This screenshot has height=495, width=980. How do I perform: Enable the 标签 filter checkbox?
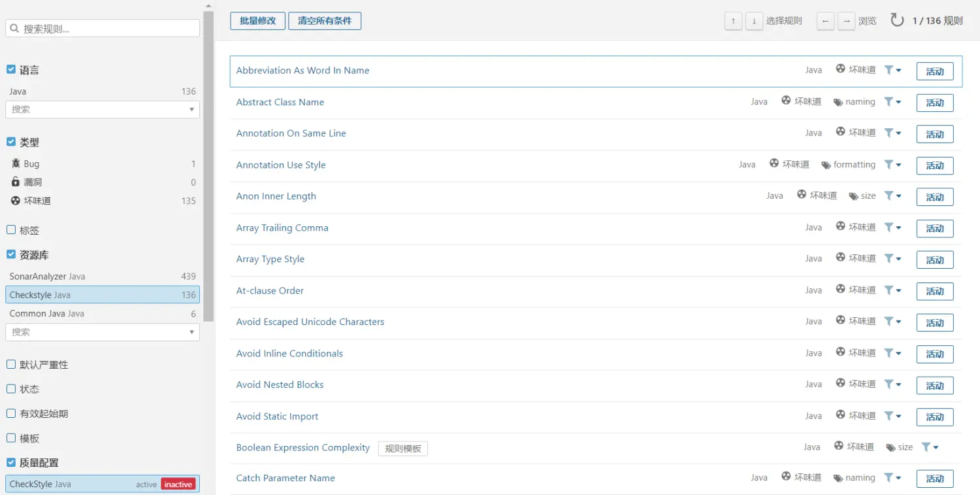10,229
